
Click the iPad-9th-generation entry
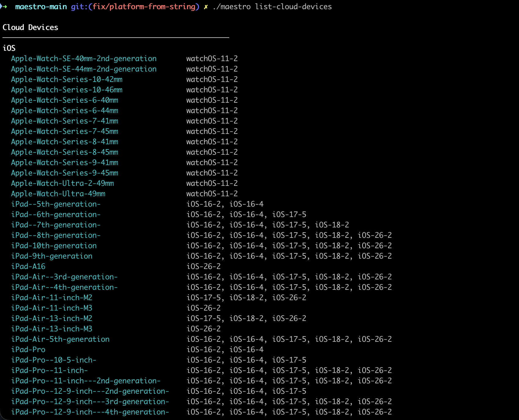click(x=52, y=256)
